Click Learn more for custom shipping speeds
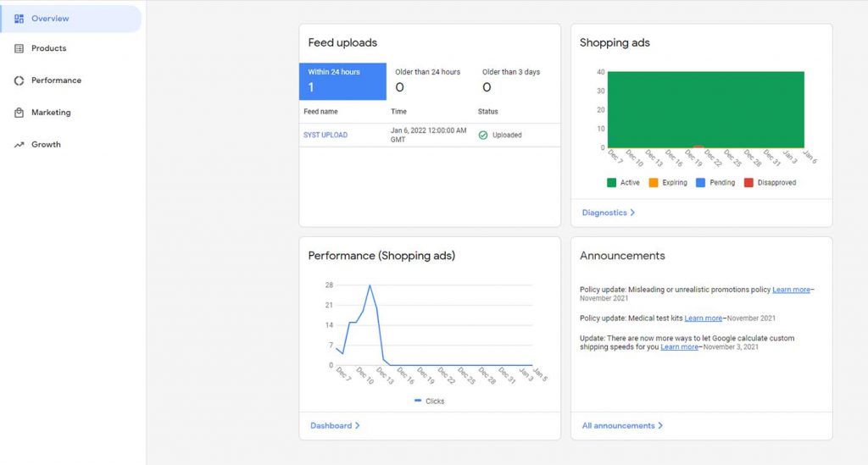The width and height of the screenshot is (868, 465). click(x=679, y=347)
